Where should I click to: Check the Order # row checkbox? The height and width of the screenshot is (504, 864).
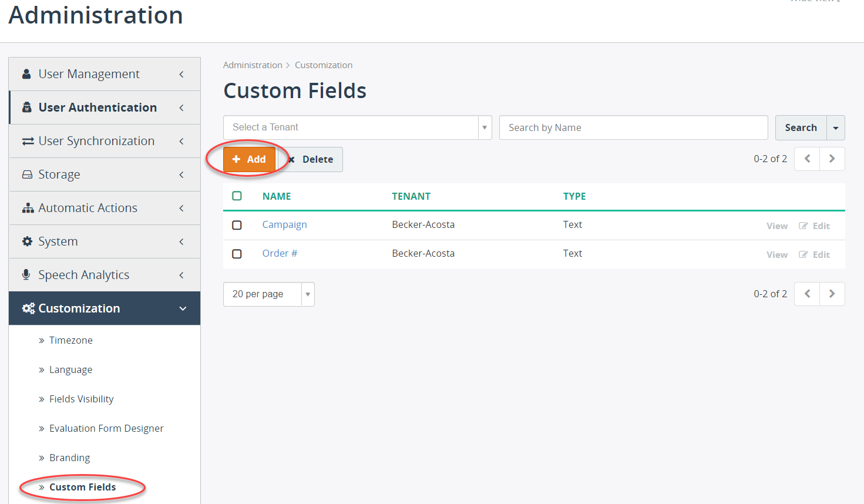(237, 254)
